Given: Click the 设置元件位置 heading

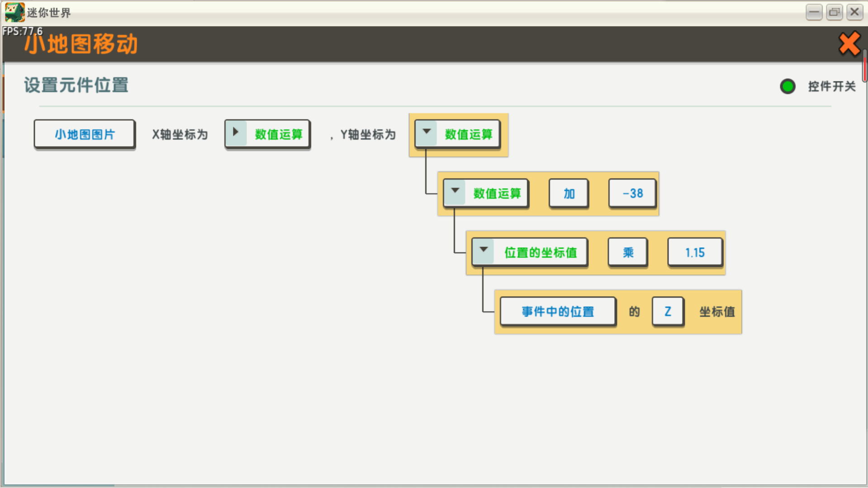Looking at the screenshot, I should click(x=76, y=85).
